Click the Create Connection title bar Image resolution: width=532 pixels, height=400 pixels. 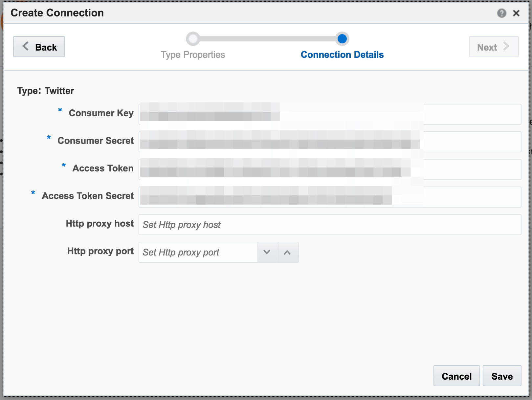click(230, 13)
